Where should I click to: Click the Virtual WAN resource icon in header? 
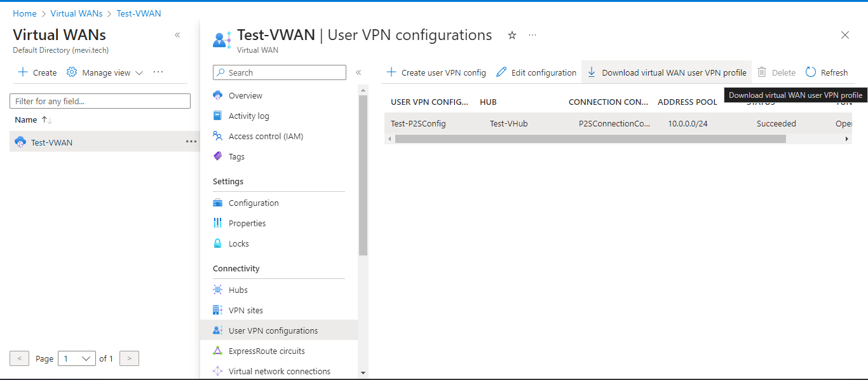pyautogui.click(x=222, y=39)
